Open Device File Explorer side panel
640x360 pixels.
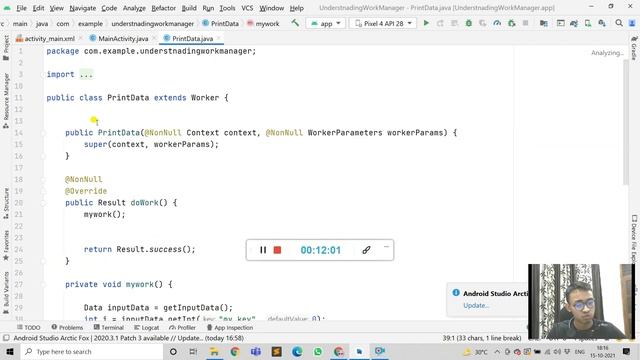pyautogui.click(x=634, y=239)
